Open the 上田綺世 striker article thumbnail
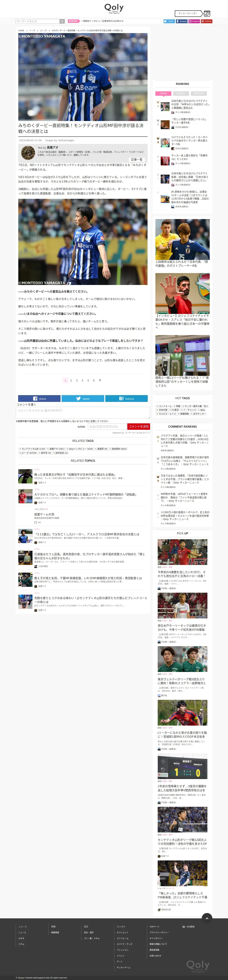228x980 pixels. coord(182,239)
